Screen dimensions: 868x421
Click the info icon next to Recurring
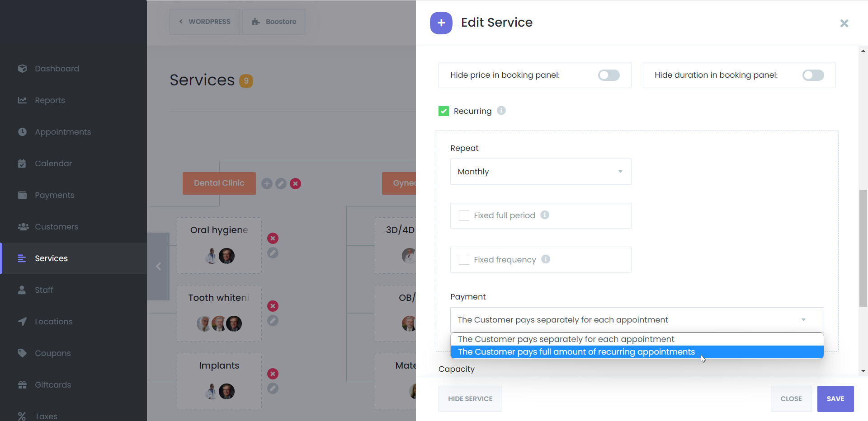tap(501, 111)
